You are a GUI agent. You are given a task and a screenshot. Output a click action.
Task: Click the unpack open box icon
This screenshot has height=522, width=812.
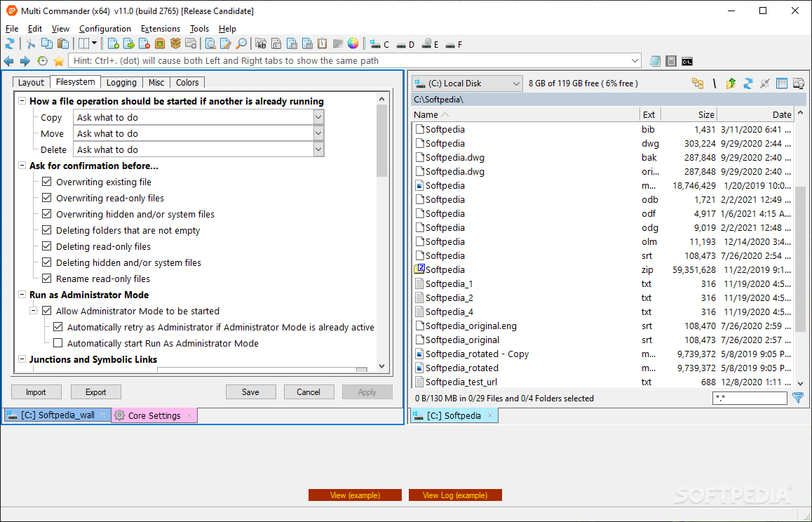(x=175, y=44)
